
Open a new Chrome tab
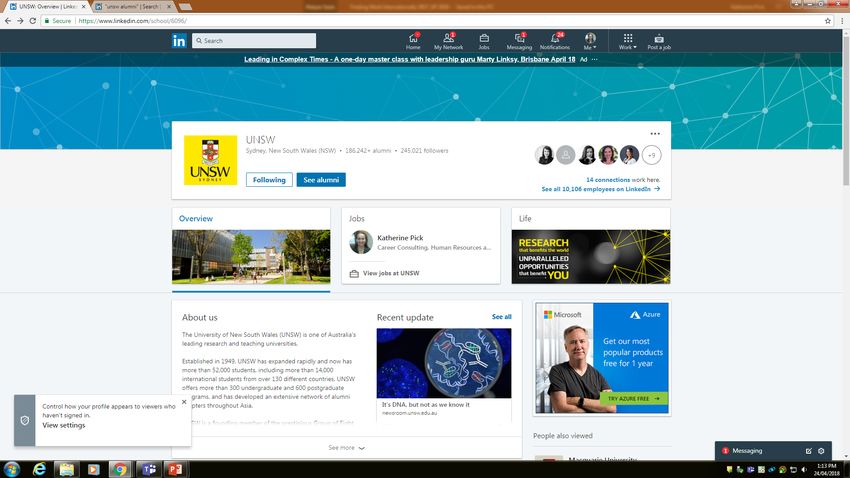pos(185,7)
